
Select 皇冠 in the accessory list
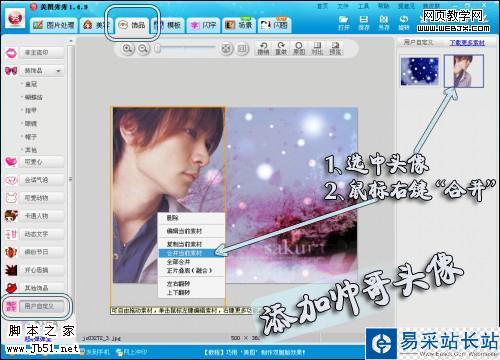pos(31,84)
